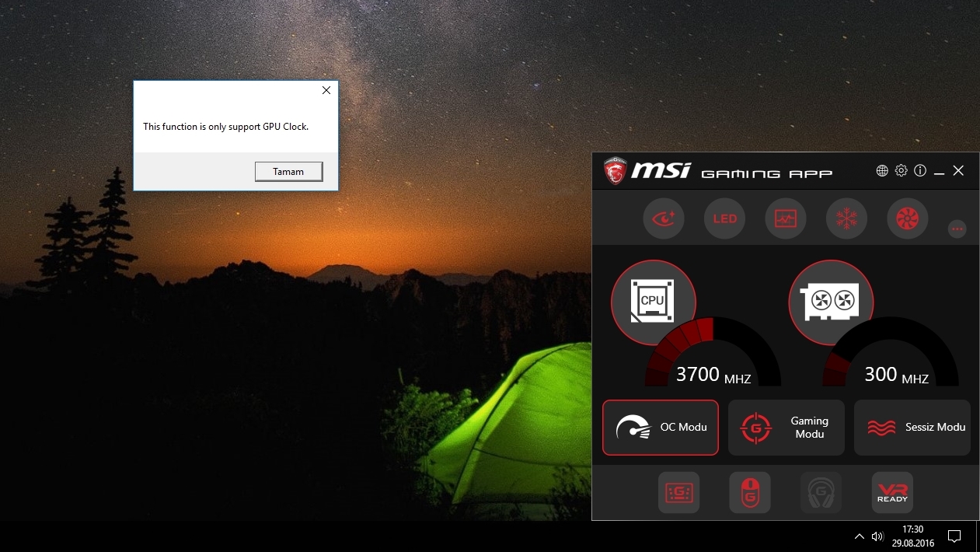
Task: Open the gaming keyboard hotkey icon
Action: [x=678, y=492]
